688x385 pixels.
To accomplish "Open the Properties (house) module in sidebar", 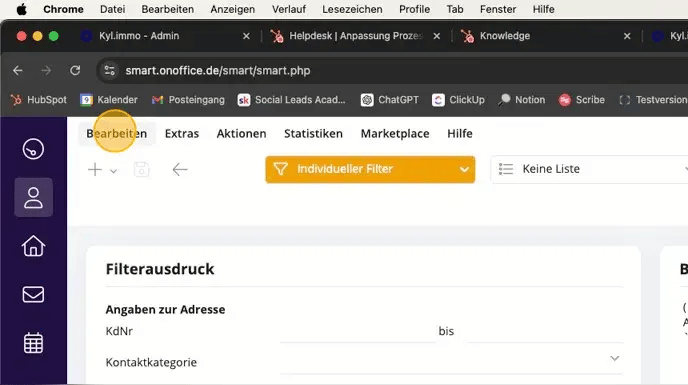I will (33, 246).
